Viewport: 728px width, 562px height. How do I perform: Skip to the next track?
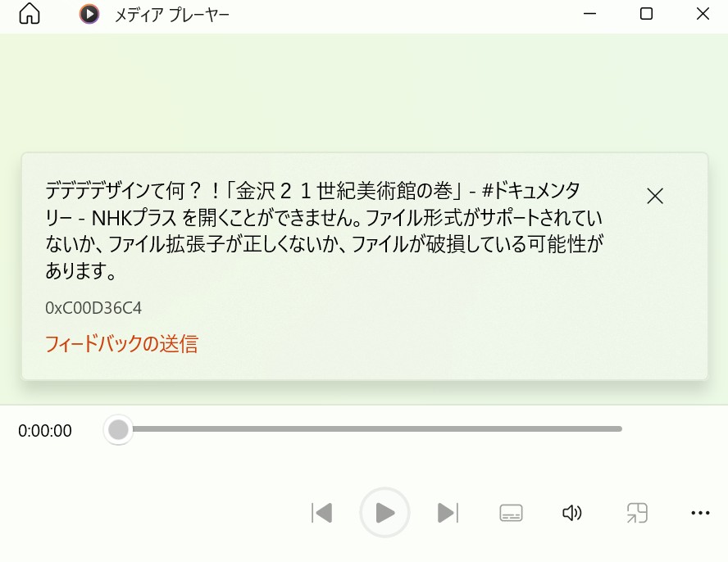[x=448, y=513]
